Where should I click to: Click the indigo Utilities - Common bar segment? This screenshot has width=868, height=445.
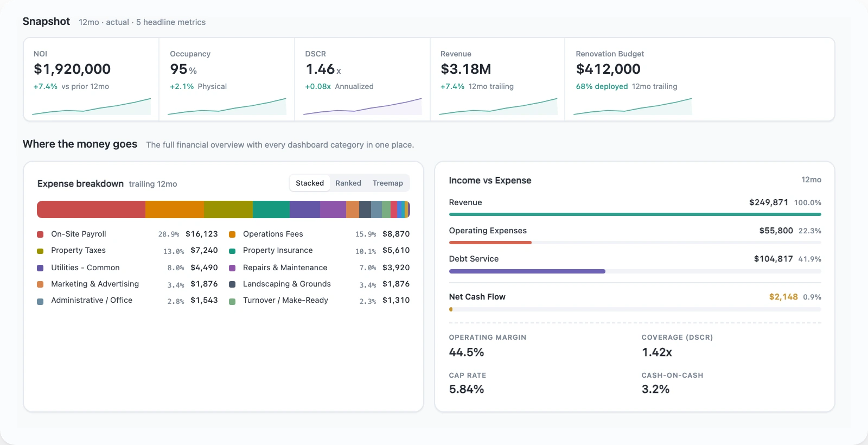pos(305,209)
